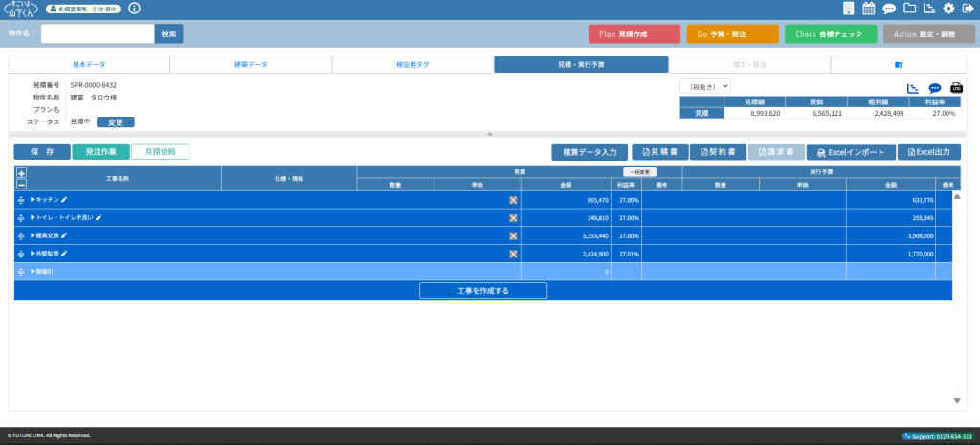Collapse the header panel with the caret
The image size is (980, 445).
pyautogui.click(x=489, y=134)
